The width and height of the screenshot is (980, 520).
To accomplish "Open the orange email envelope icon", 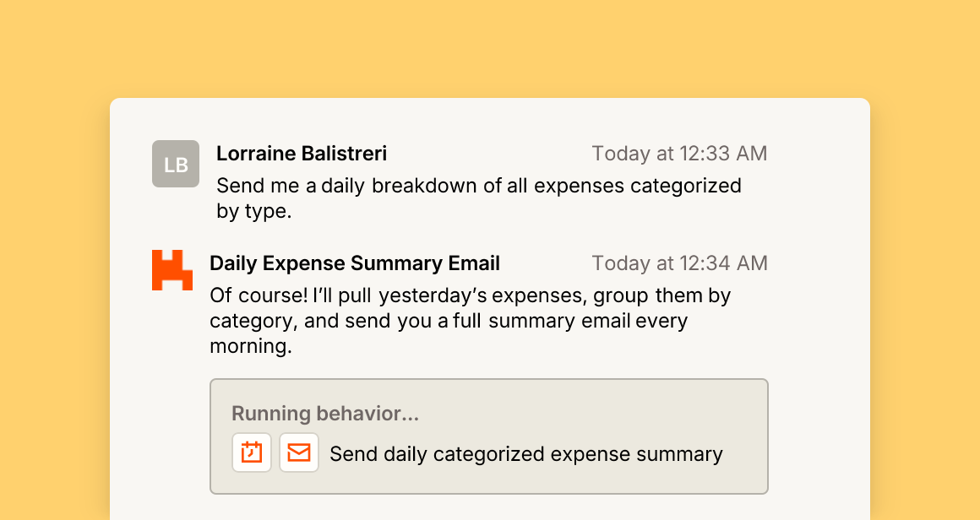I will 299,452.
